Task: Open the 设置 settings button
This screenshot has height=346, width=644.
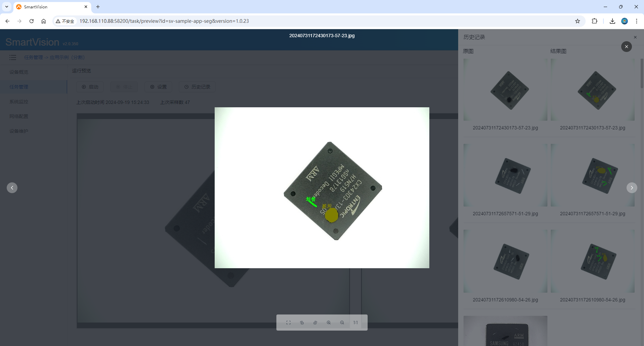Action: tap(158, 87)
